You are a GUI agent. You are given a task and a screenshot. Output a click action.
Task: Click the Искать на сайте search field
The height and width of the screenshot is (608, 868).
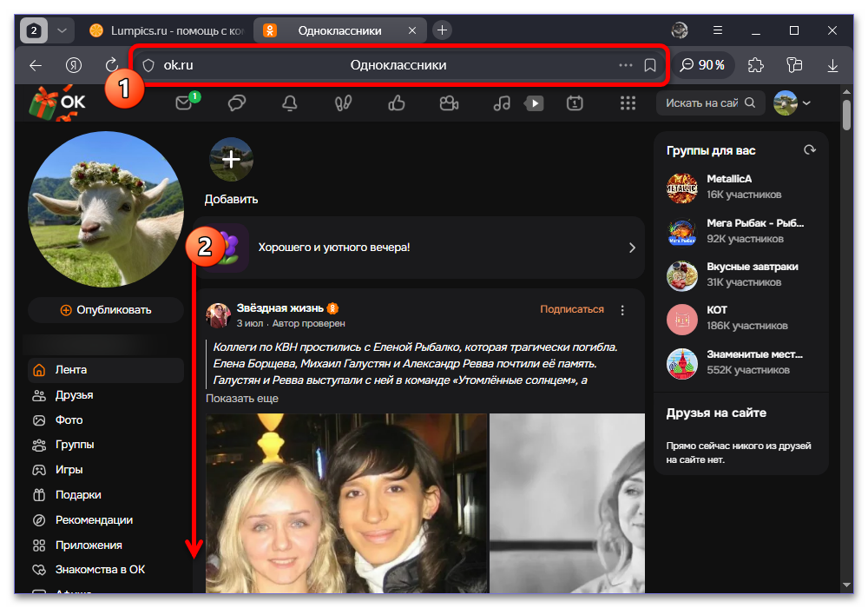(x=710, y=103)
